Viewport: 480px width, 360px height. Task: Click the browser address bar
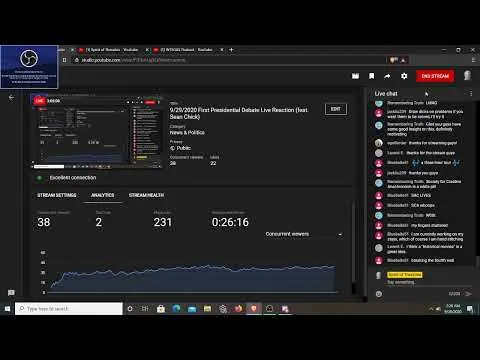pos(230,60)
